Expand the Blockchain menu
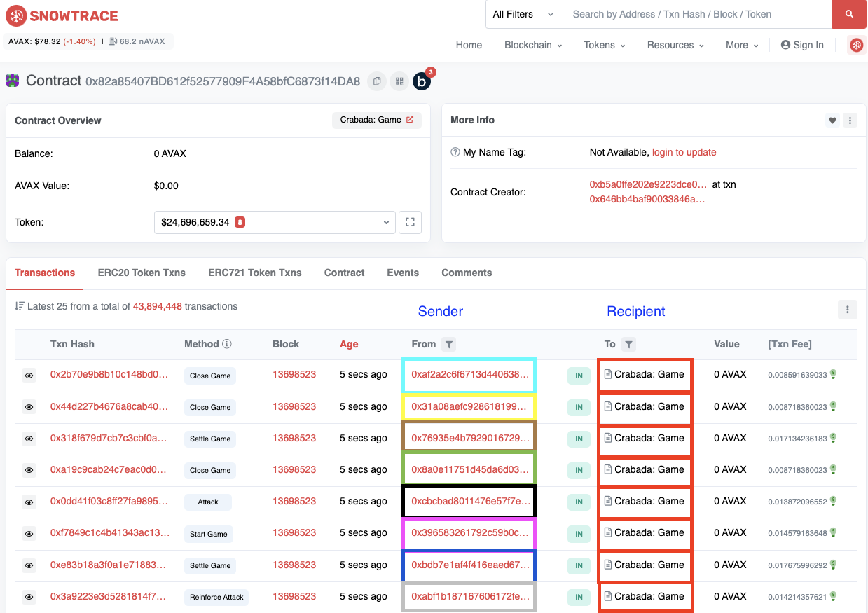 point(533,45)
